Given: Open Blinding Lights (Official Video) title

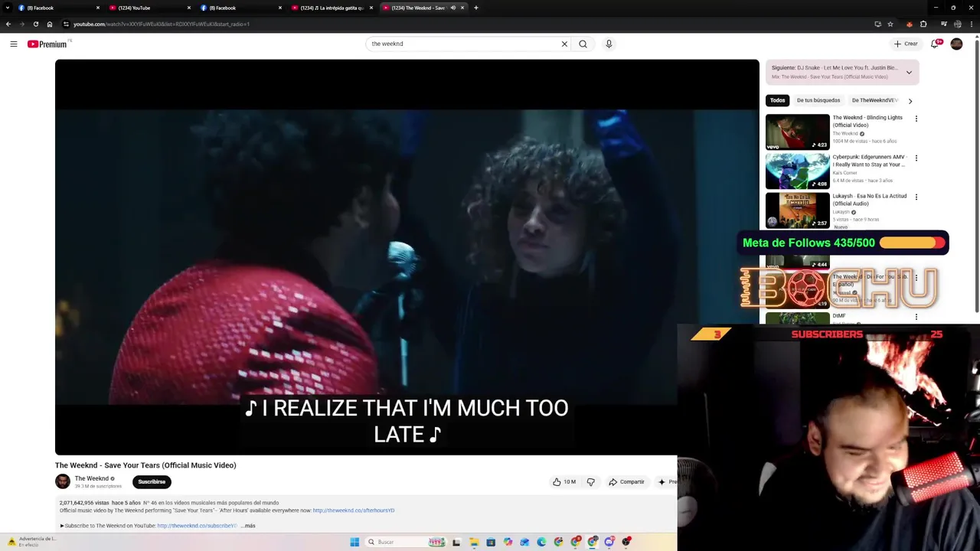Looking at the screenshot, I should (867, 121).
